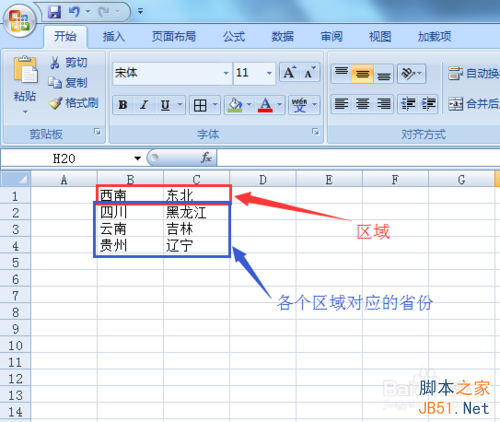The width and height of the screenshot is (500, 422).
Task: Expand the 粘贴 options arrow
Action: click(25, 112)
